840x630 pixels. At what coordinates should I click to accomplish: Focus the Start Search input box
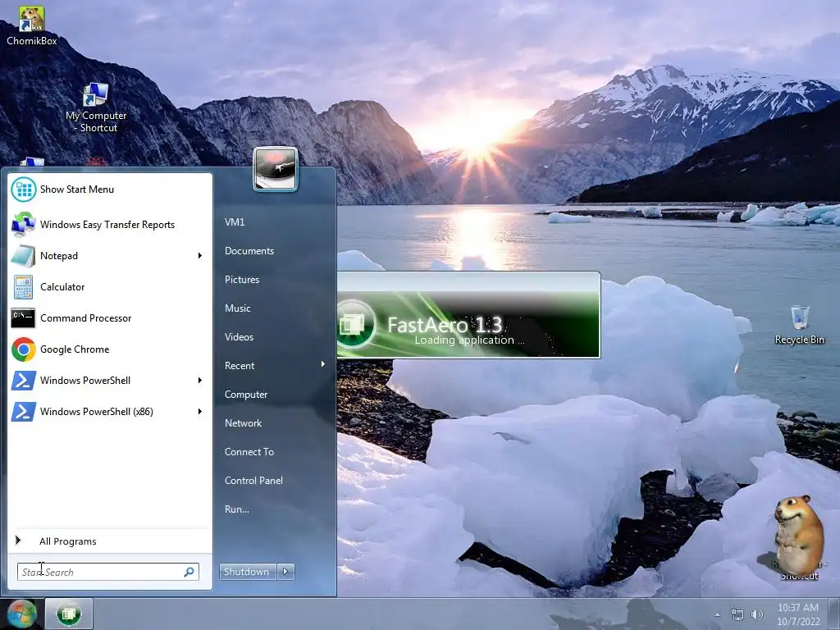[107, 572]
